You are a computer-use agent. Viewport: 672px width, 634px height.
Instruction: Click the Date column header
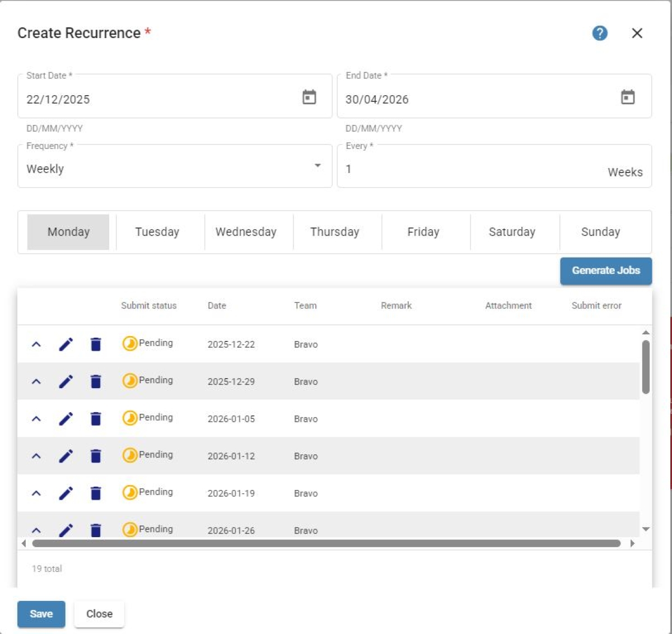(x=217, y=305)
